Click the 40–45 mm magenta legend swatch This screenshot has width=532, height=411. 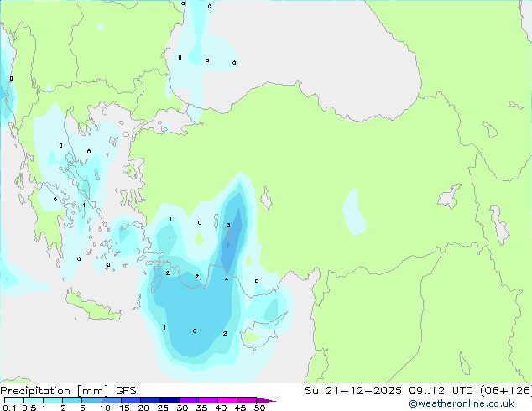pos(227,400)
